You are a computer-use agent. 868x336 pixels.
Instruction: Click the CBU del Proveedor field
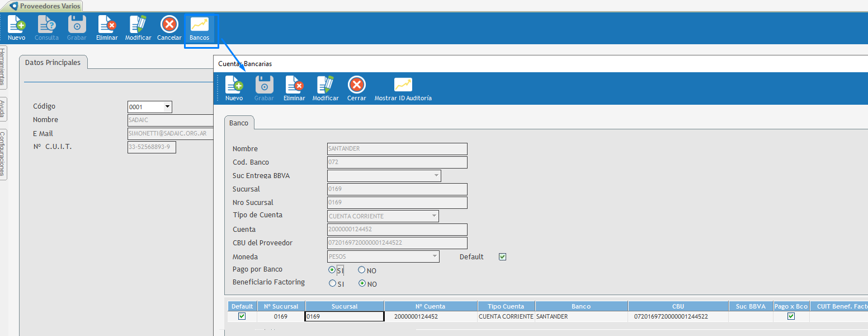(397, 243)
